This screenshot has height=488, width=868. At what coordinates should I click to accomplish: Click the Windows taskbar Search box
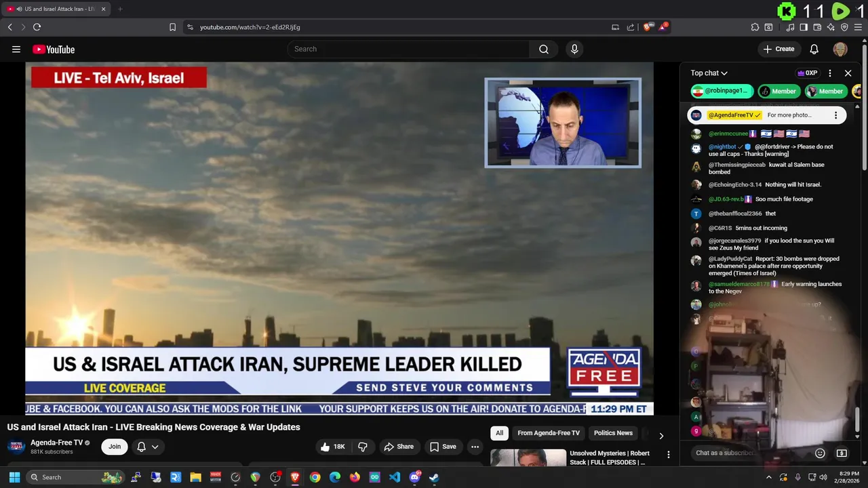point(75,477)
